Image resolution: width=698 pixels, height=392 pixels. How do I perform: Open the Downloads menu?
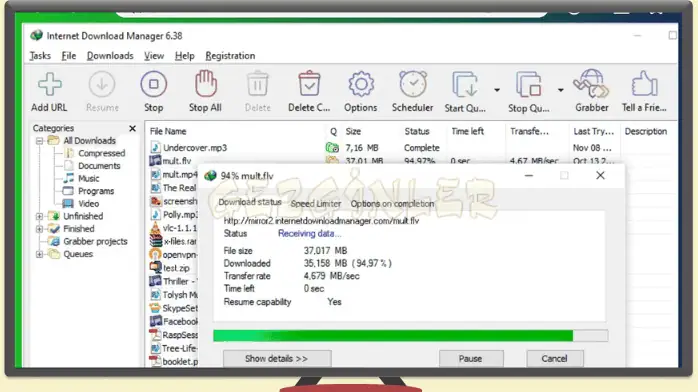[110, 56]
